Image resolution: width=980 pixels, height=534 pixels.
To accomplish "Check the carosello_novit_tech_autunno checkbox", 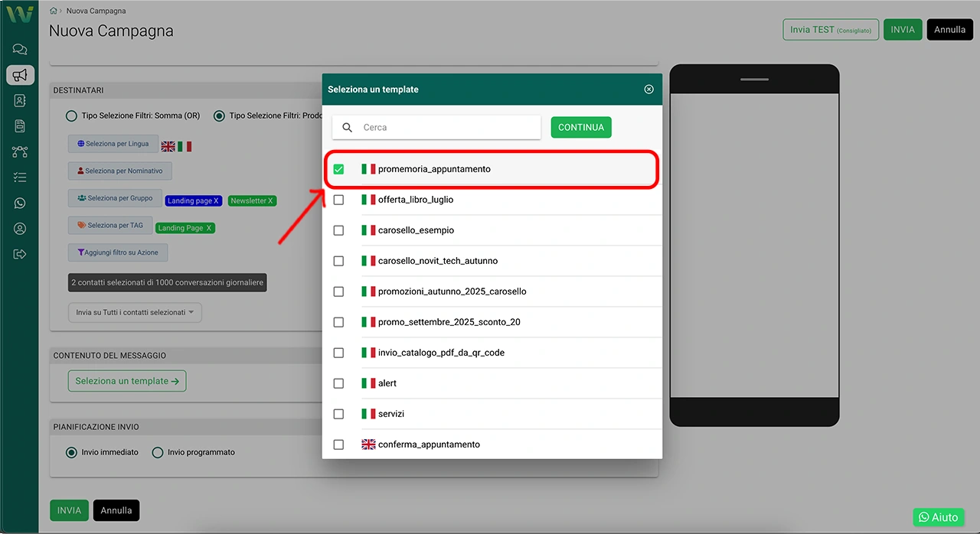I will pyautogui.click(x=338, y=261).
